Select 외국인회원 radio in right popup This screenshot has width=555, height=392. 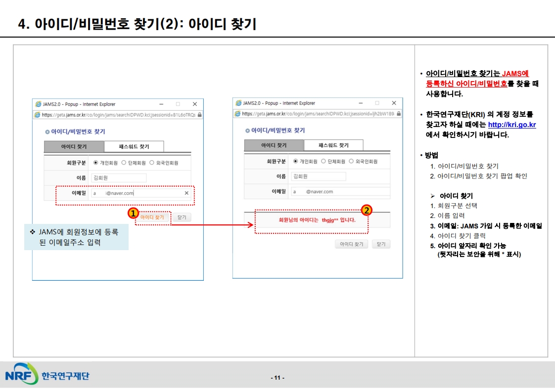click(352, 161)
